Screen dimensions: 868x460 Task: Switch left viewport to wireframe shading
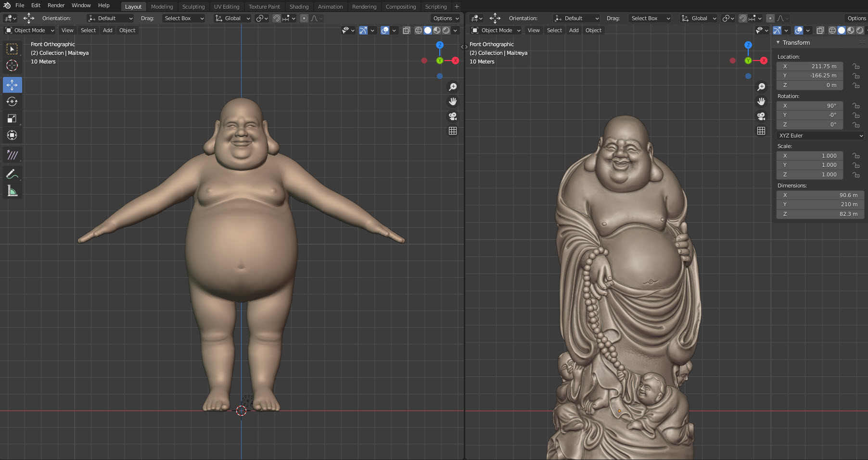pyautogui.click(x=419, y=30)
